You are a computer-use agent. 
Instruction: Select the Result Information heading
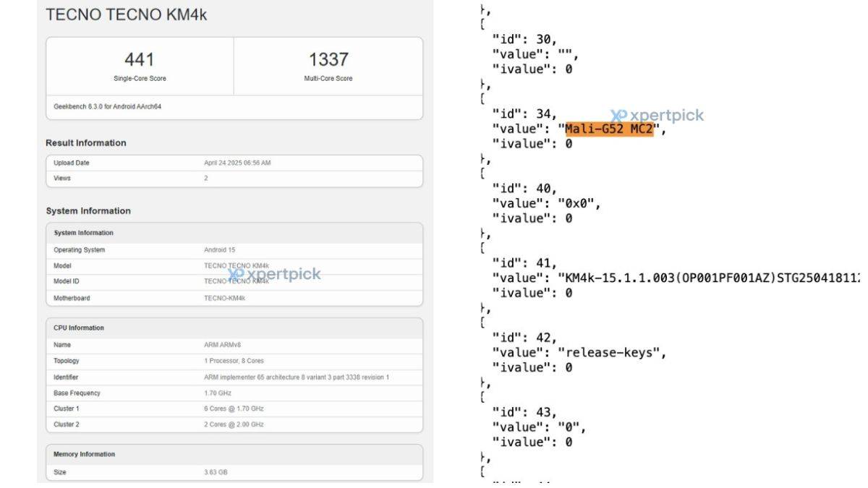86,143
